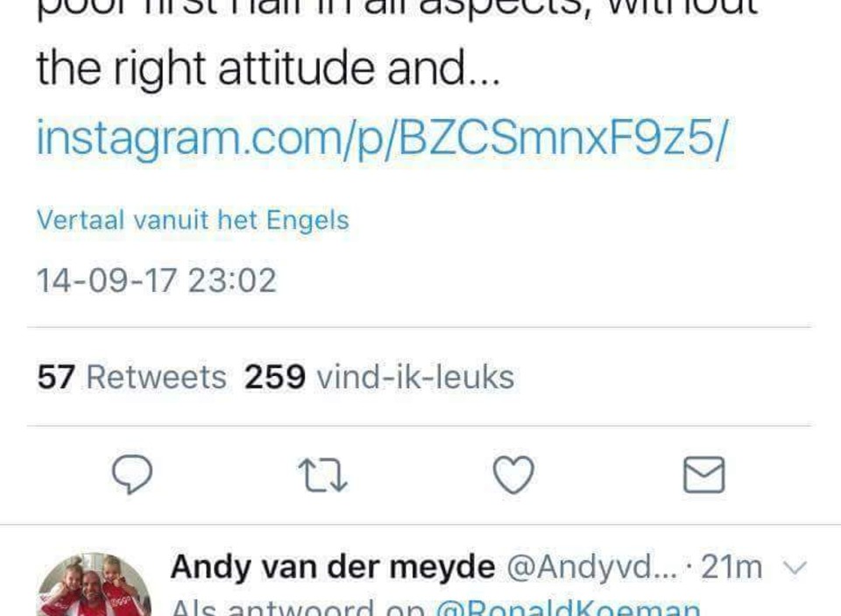Open Andy van der meyde's profile picture
841x616 pixels.
pos(94,584)
